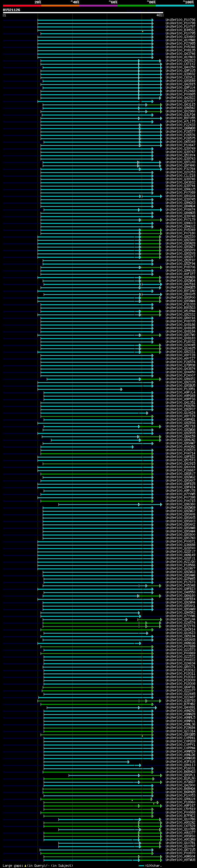This screenshot has width=197, height=868.
Task: Click hit label UniRef100_Q941I3
Action: (180, 765)
